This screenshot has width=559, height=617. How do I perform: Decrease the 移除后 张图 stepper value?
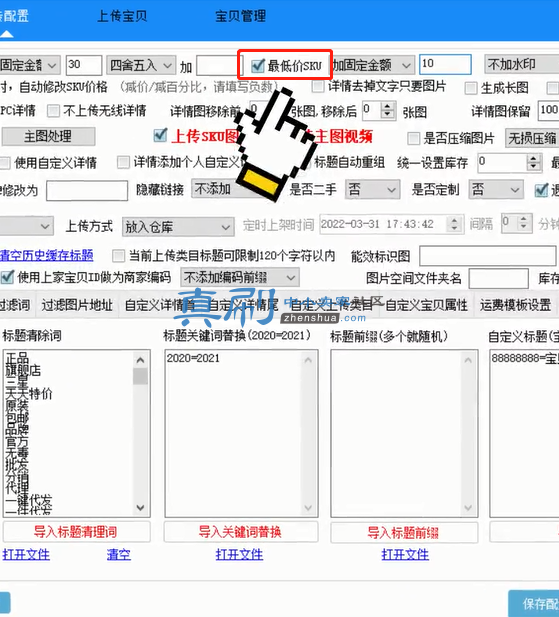click(x=387, y=115)
